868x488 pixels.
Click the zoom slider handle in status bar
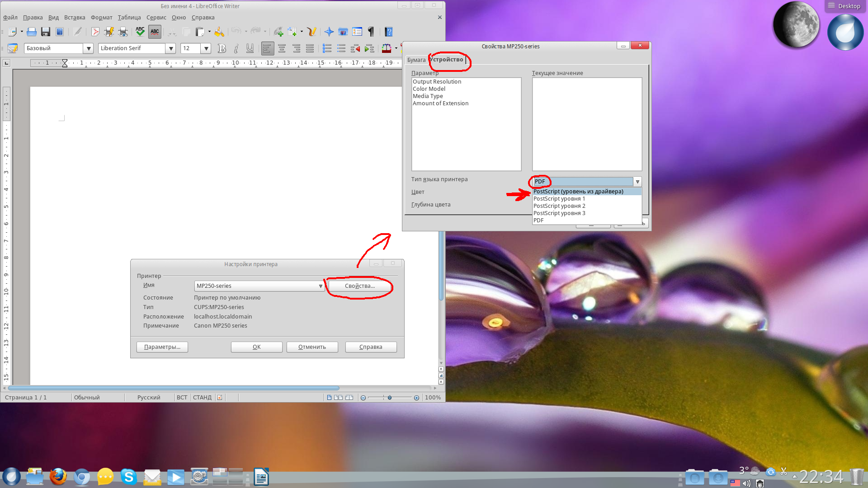390,398
